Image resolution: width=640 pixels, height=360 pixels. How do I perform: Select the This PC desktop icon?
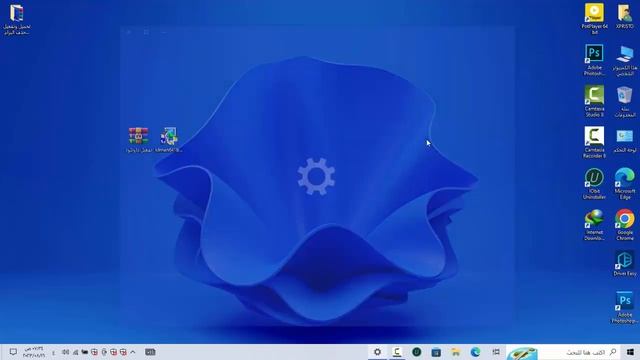[624, 61]
